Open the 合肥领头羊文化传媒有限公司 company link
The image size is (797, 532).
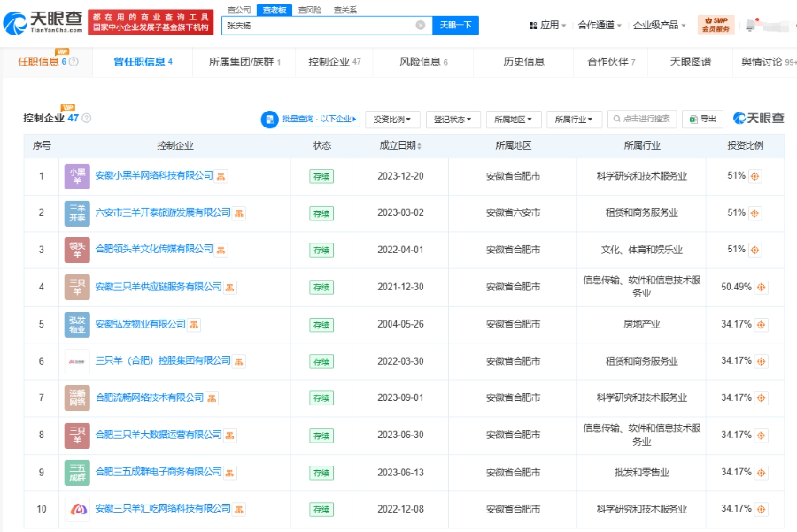(x=154, y=250)
